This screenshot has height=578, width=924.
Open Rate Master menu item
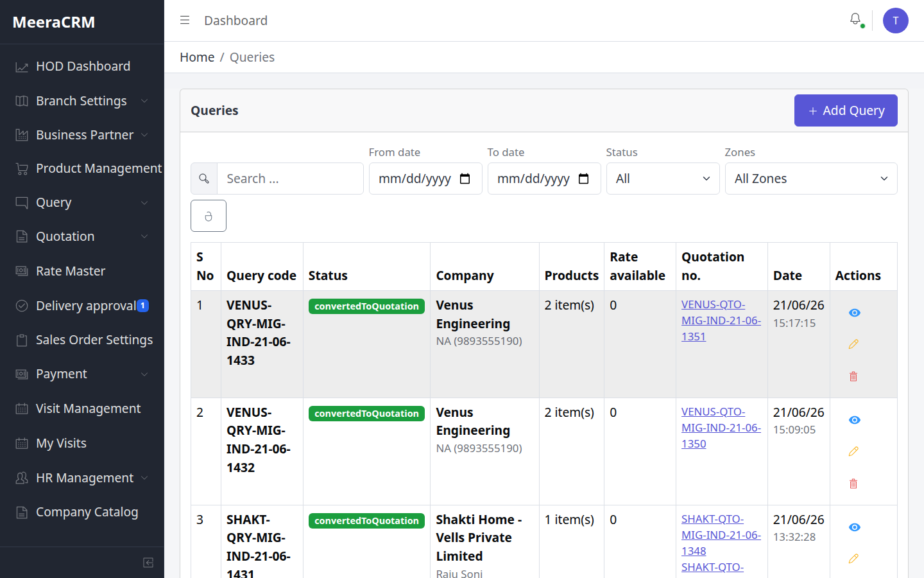[x=82, y=271]
